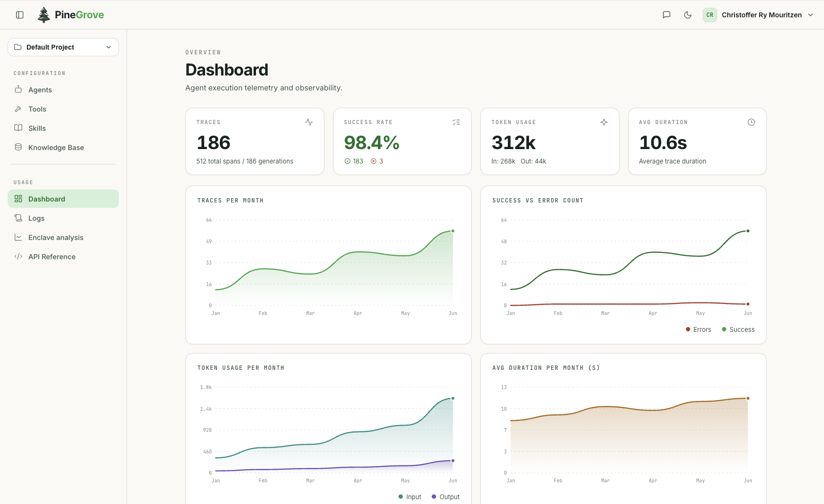Click the Agents robot icon
This screenshot has height=504, width=824.
point(18,89)
